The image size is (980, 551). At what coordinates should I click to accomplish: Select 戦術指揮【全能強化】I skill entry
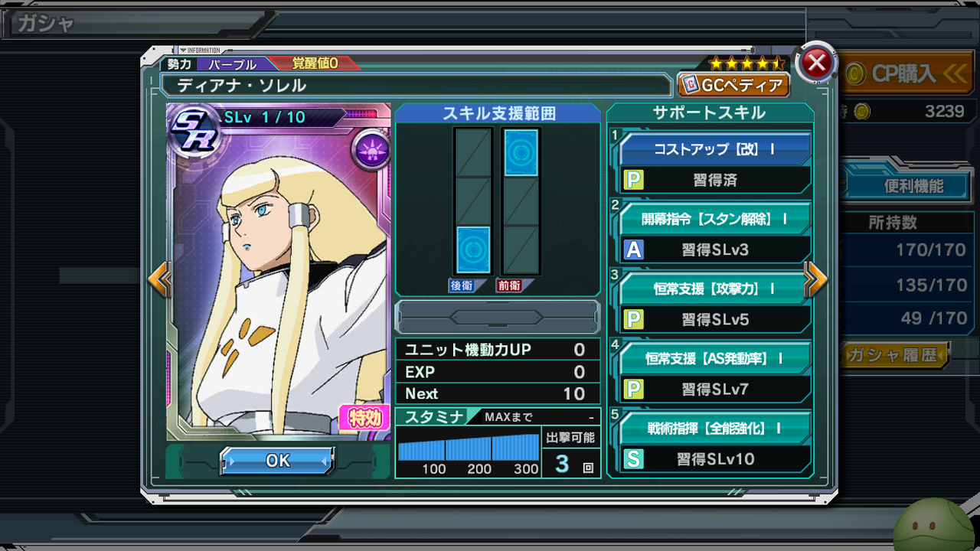pos(714,429)
